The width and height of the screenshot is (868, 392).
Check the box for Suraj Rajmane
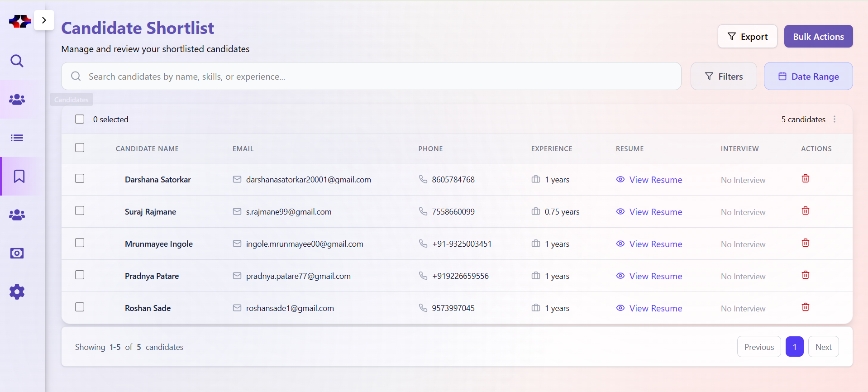click(80, 211)
